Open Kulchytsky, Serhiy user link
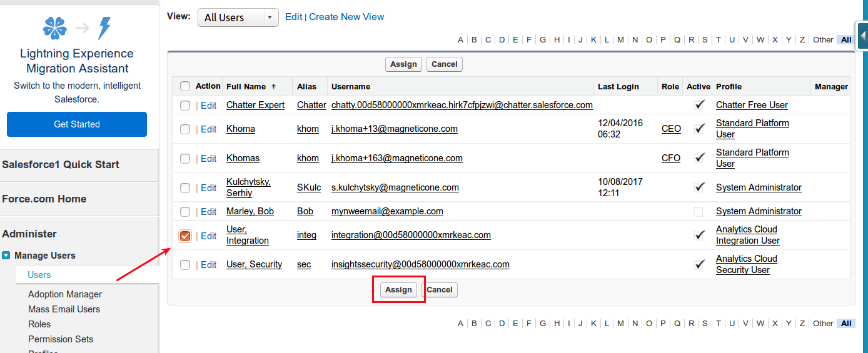868x353 pixels. coord(248,187)
